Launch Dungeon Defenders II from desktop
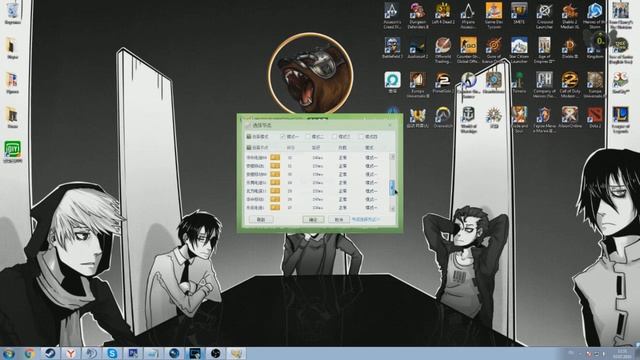Image resolution: width=640 pixels, height=360 pixels. coord(418,16)
